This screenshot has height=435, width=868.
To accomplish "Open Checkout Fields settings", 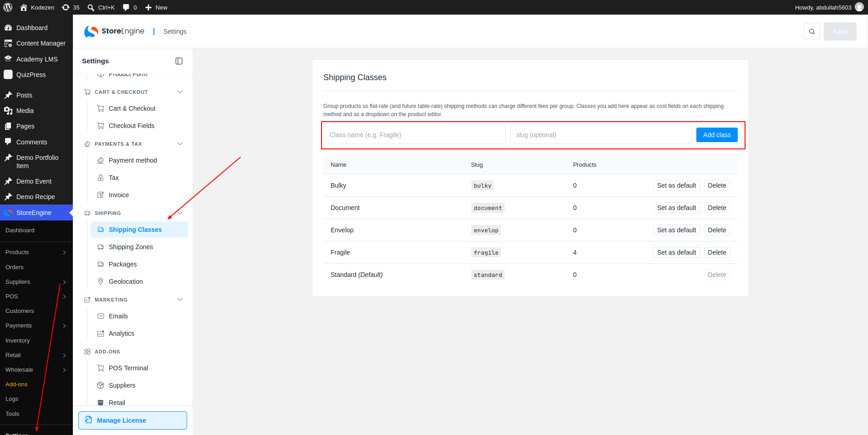I will 139,126.
